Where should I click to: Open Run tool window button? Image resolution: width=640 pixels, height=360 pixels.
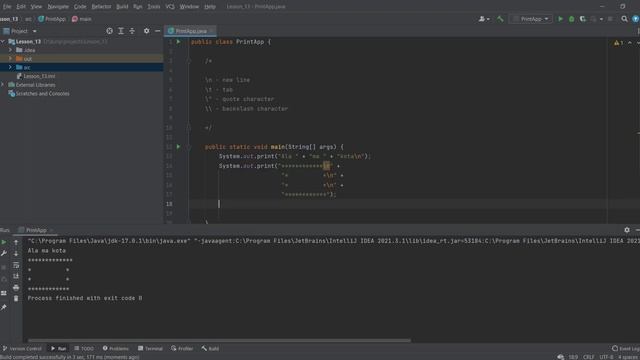pos(58,349)
